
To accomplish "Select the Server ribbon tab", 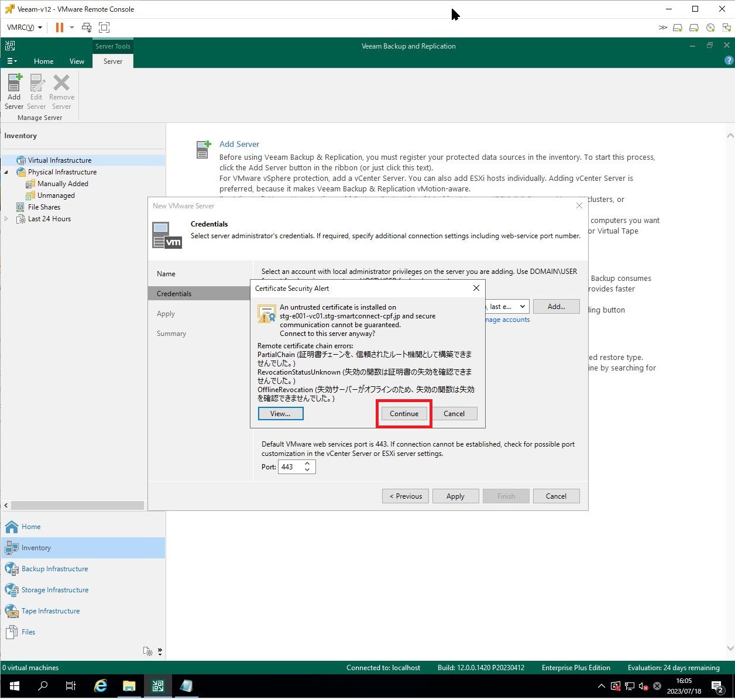I will point(113,61).
